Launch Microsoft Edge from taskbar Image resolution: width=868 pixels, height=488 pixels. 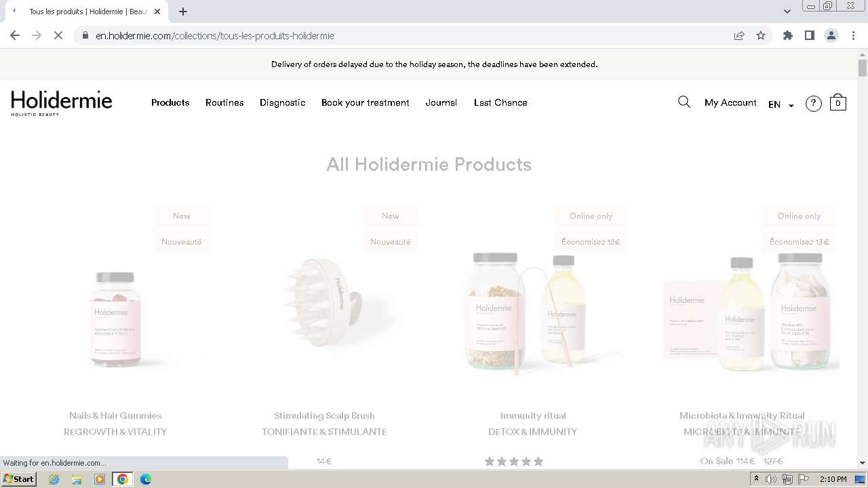coord(146,479)
